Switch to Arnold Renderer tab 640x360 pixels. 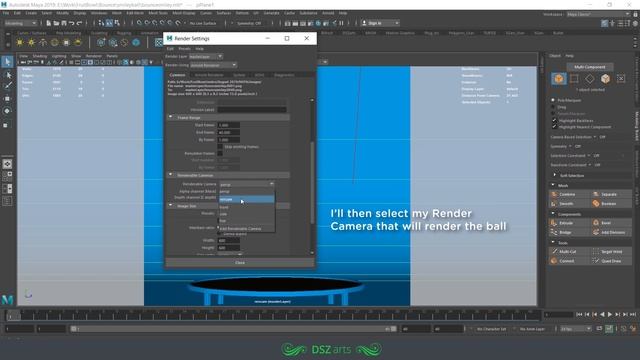coord(209,75)
